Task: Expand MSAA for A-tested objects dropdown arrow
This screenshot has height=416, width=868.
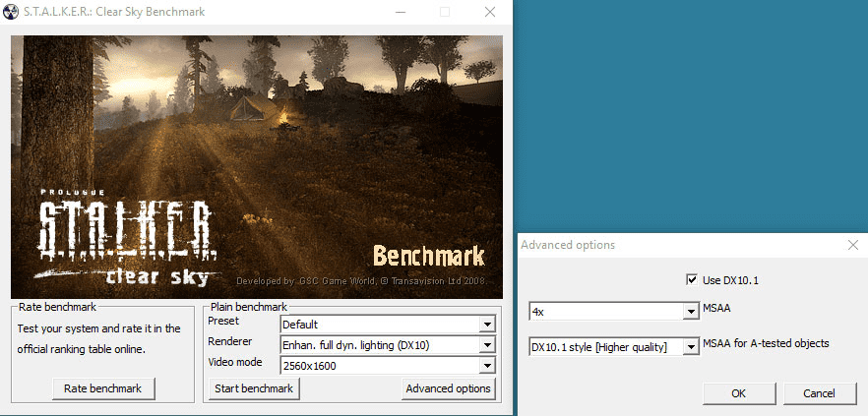Action: point(691,347)
